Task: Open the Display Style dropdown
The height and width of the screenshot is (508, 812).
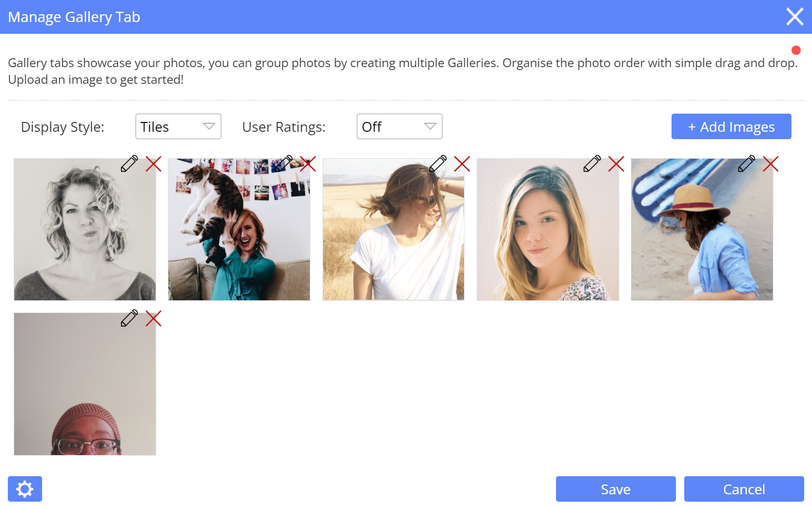Action: pyautogui.click(x=178, y=126)
